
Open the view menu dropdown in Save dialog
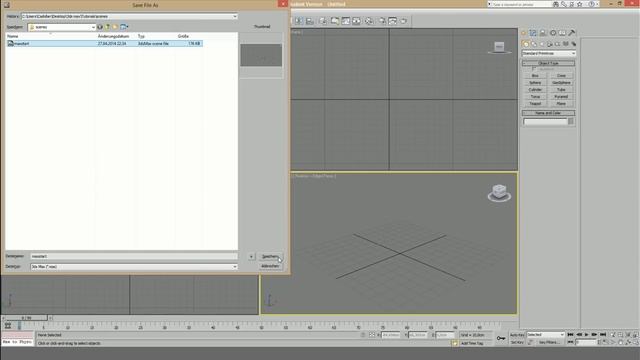pyautogui.click(x=124, y=27)
